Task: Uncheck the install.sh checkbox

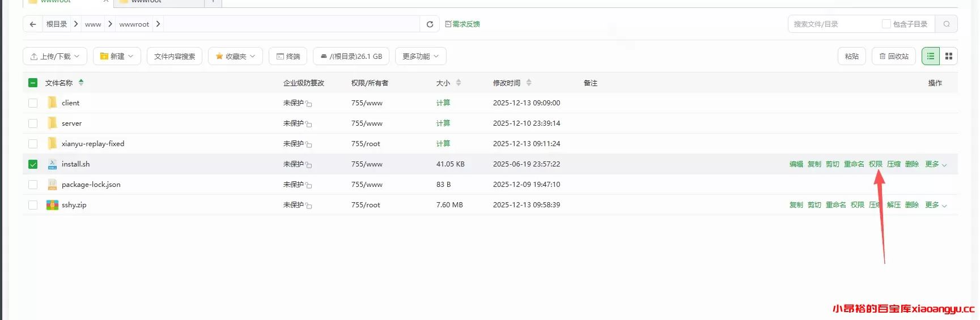Action: (x=33, y=164)
